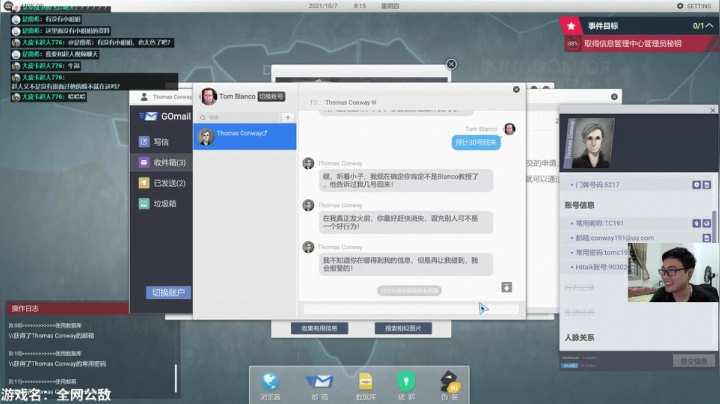The image size is (720, 404).
Task: Click the square arrow icon above the message box
Action: coord(506,287)
